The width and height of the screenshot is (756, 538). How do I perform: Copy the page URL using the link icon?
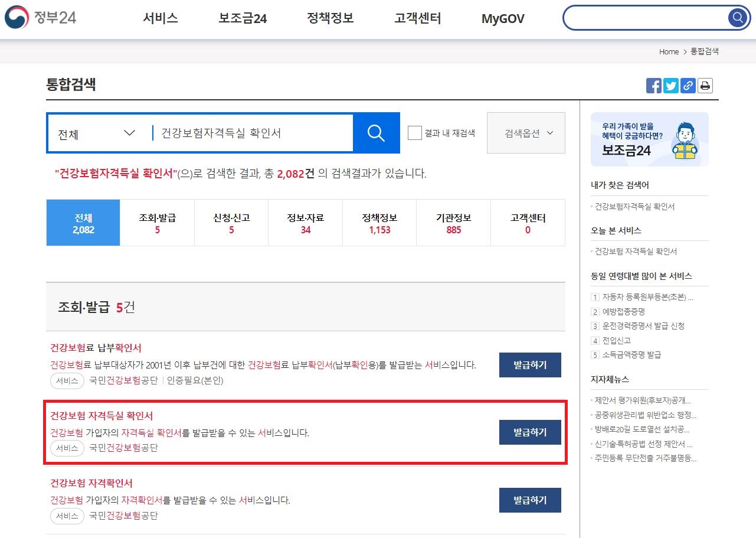pos(688,86)
